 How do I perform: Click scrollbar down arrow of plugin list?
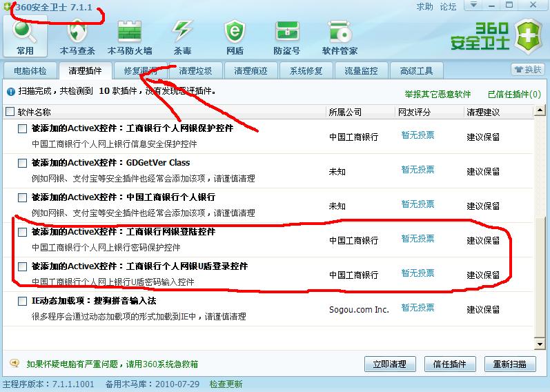coord(540,344)
